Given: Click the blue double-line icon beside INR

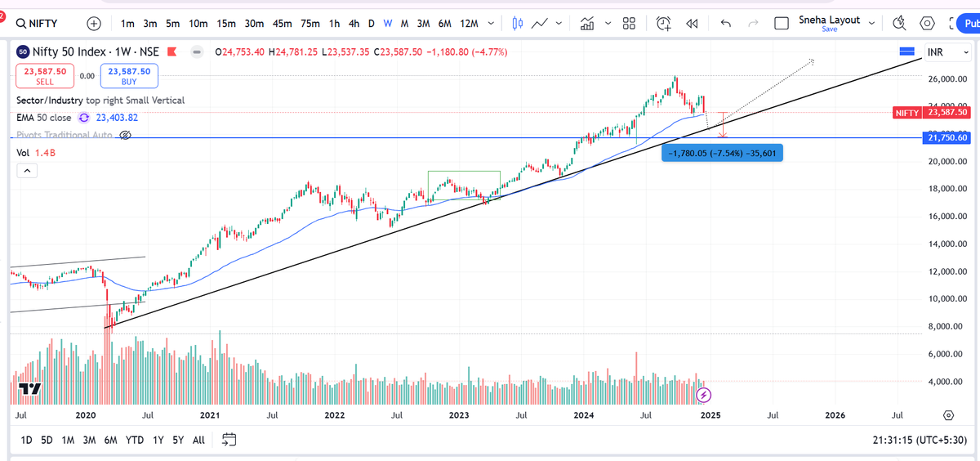Looking at the screenshot, I should coord(906,51).
